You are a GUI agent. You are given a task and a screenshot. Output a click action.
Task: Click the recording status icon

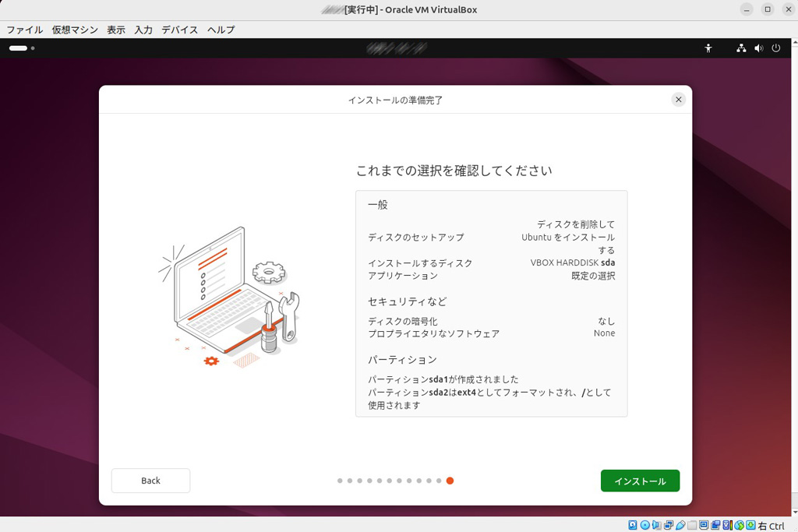[x=715, y=525]
